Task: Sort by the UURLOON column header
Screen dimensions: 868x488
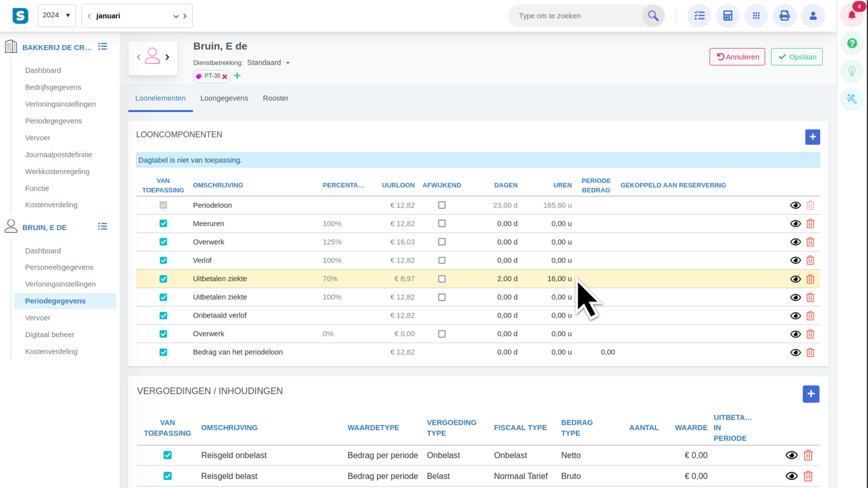Action: 398,185
